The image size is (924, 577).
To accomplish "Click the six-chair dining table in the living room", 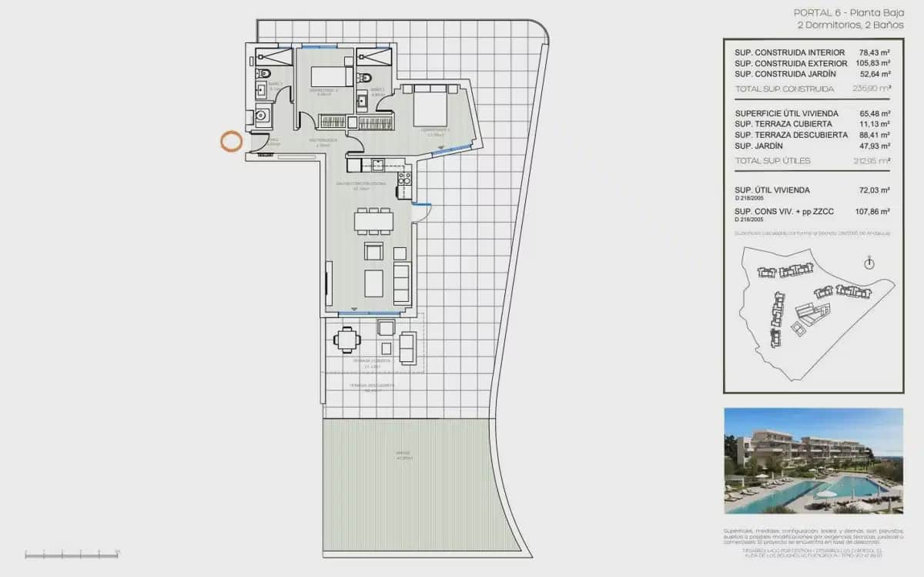I will pos(373,221).
